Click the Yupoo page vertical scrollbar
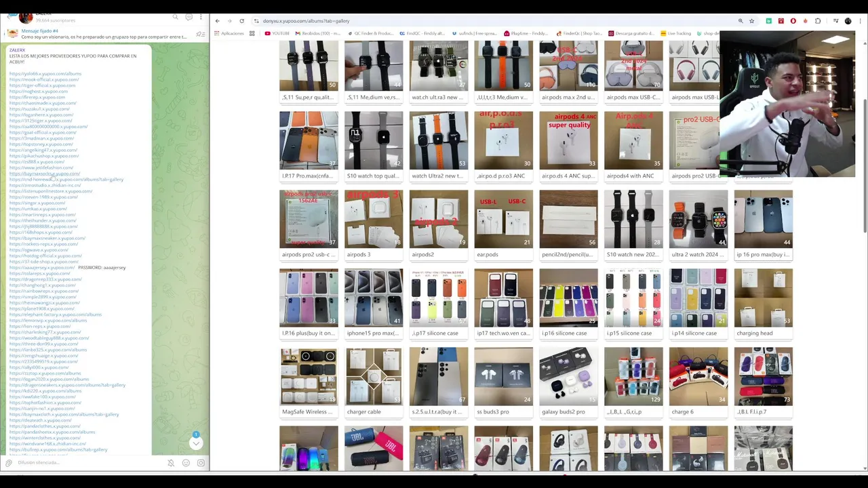 tap(865, 166)
